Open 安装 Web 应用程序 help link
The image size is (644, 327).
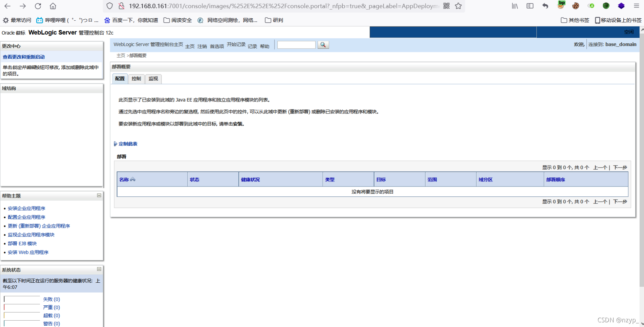[28, 252]
